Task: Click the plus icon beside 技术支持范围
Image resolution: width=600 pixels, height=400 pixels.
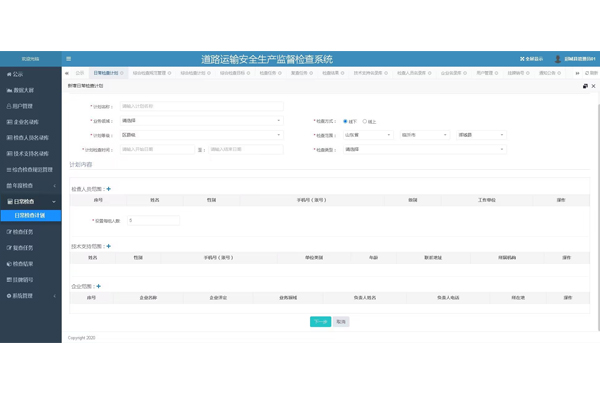Action: click(109, 246)
